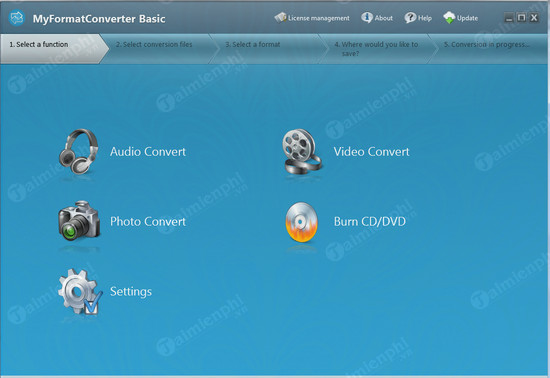The height and width of the screenshot is (378, 550).
Task: Click the Help question mark icon
Action: [410, 18]
